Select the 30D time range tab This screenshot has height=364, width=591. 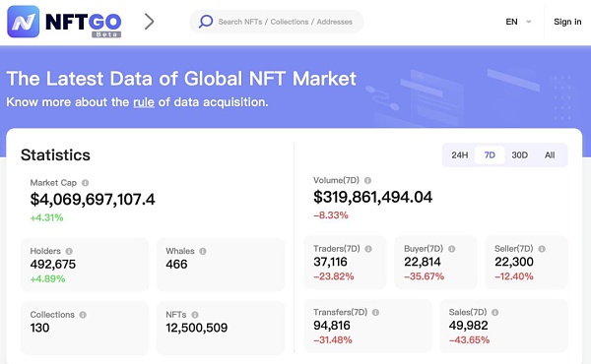pyautogui.click(x=519, y=155)
